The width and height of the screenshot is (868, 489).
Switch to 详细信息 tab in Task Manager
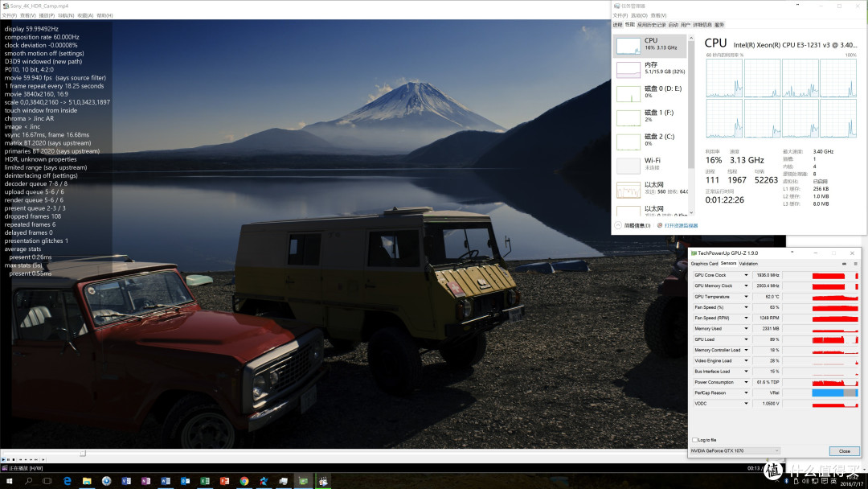pos(703,24)
